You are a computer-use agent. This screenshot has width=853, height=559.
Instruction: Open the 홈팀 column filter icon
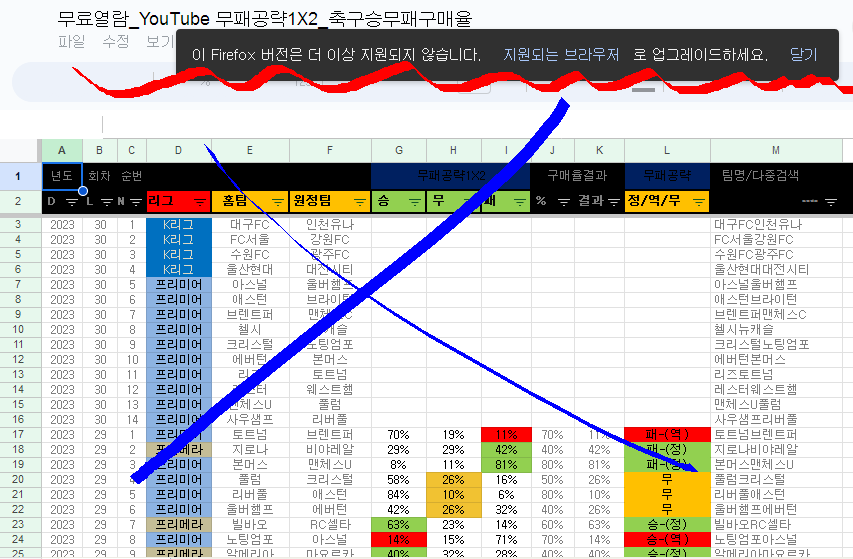click(x=278, y=202)
